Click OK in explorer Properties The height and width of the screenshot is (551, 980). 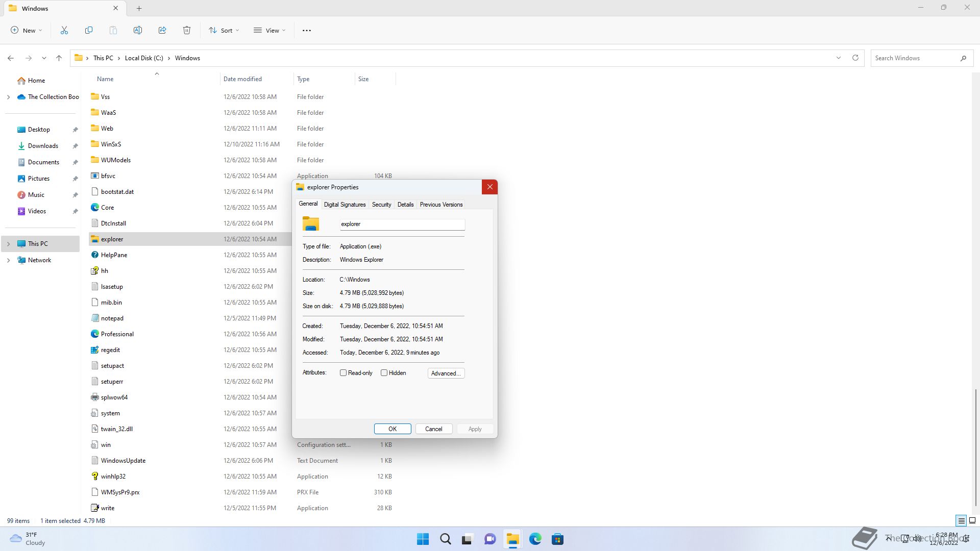coord(393,429)
